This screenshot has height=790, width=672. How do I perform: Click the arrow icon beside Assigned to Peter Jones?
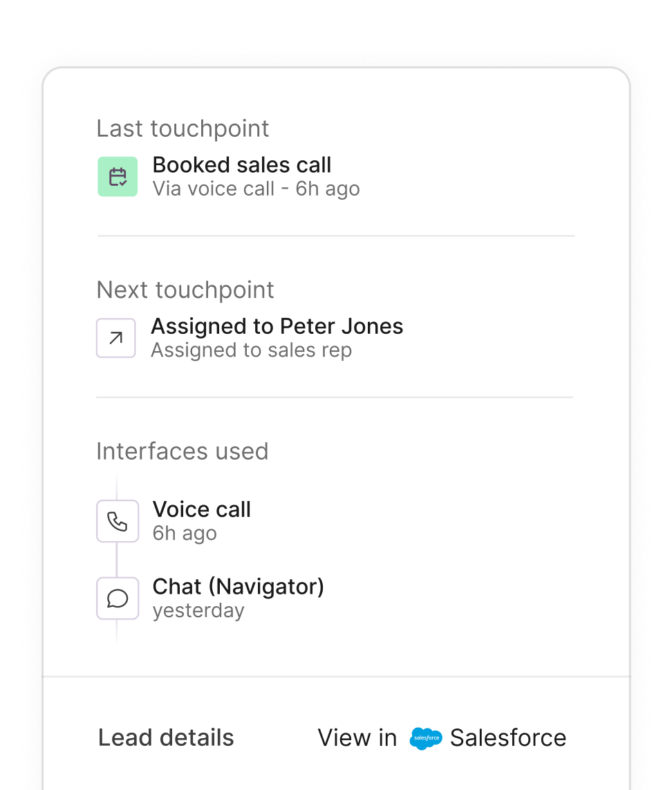tap(115, 338)
